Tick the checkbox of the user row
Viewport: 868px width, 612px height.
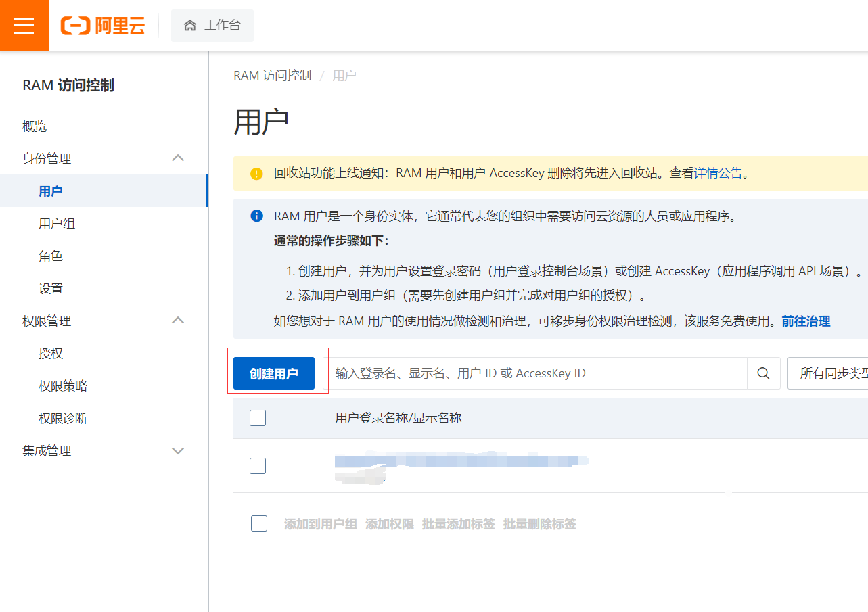[258, 466]
